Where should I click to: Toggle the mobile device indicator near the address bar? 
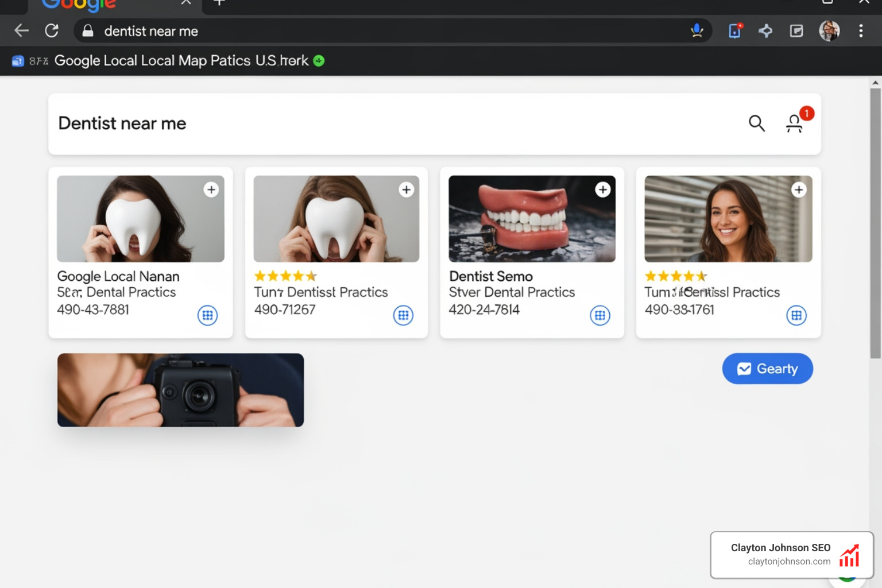pyautogui.click(x=734, y=30)
